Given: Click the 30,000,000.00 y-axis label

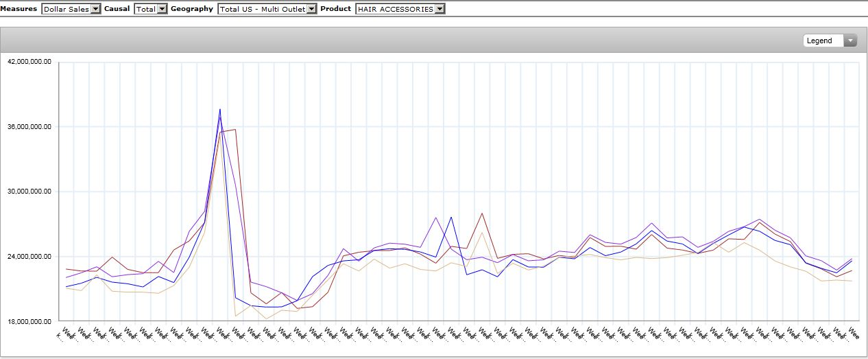Looking at the screenshot, I should click(29, 192).
